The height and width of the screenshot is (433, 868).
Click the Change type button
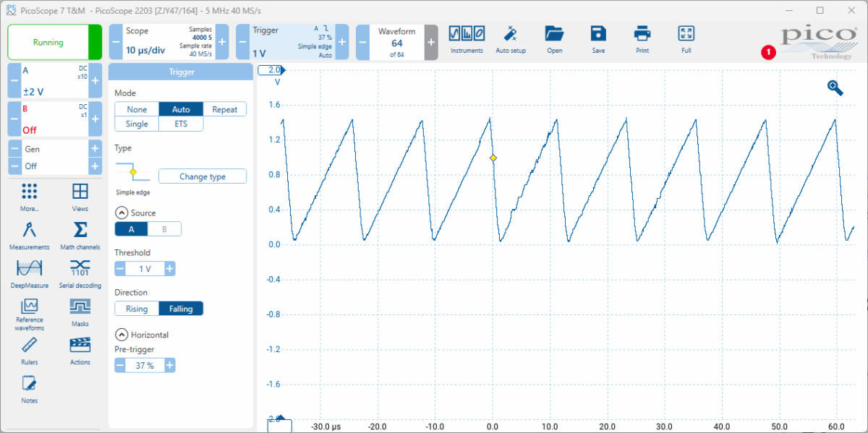[203, 176]
